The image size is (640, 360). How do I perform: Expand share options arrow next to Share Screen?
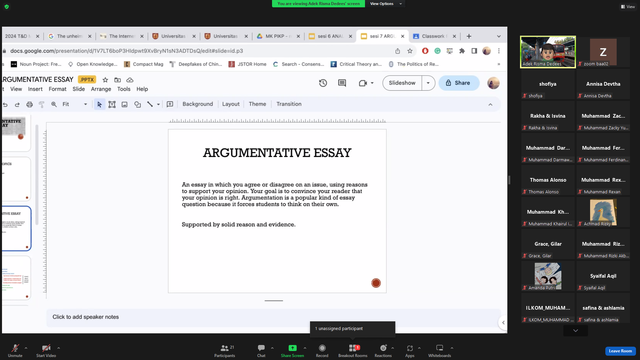click(305, 348)
